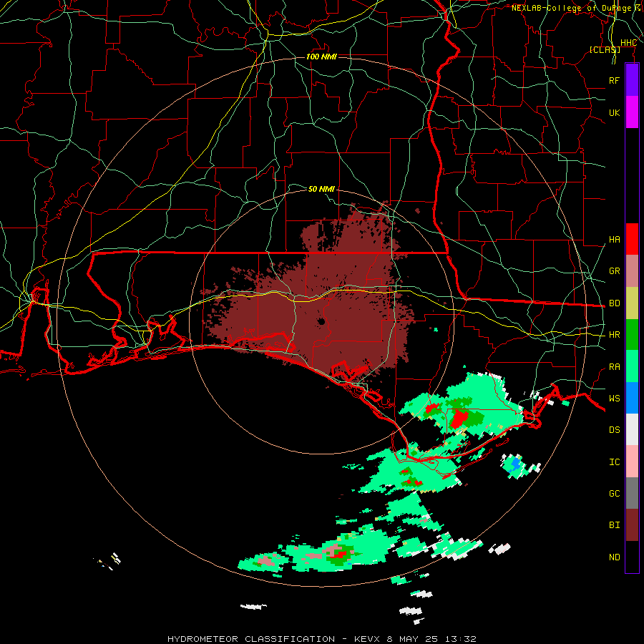
Task: Click the RF legend label
Action: point(614,80)
